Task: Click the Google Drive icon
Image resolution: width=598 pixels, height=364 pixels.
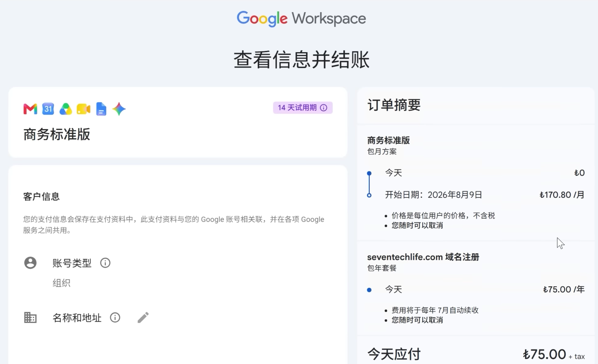Action: [x=66, y=109]
